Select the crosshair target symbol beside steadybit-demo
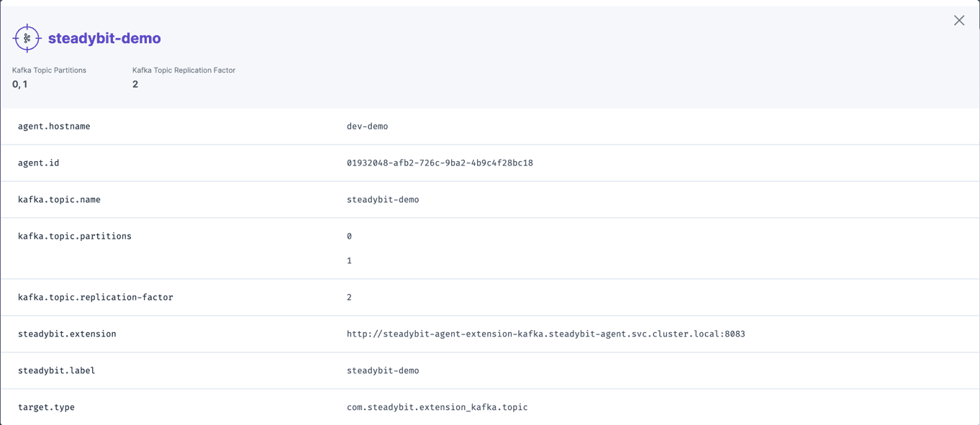This screenshot has width=980, height=425. [27, 38]
